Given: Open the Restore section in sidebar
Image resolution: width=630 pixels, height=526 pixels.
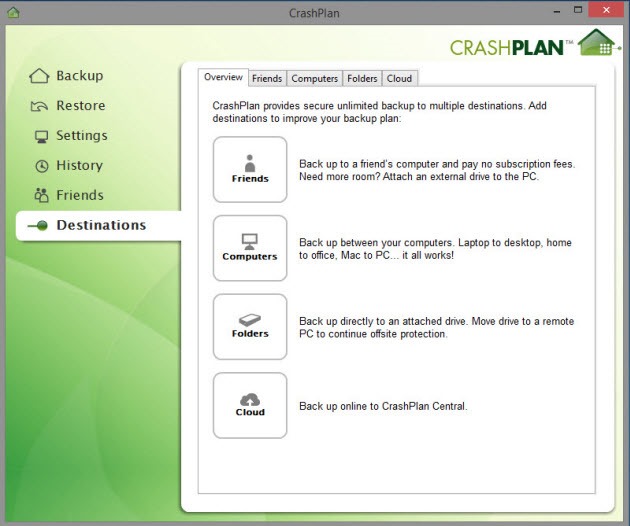Looking at the screenshot, I should pyautogui.click(x=68, y=106).
